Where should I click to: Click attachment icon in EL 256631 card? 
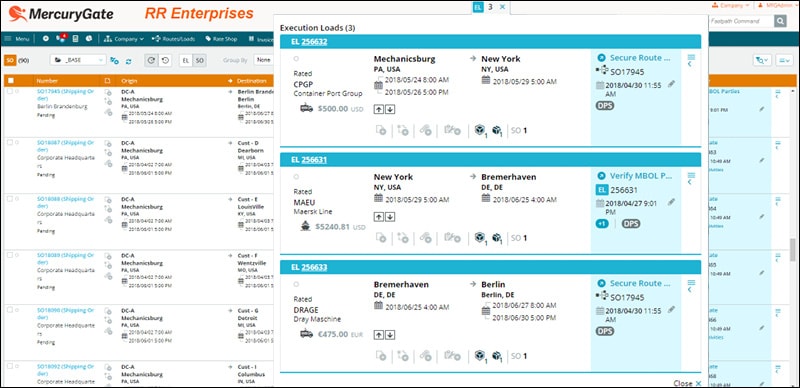[426, 238]
